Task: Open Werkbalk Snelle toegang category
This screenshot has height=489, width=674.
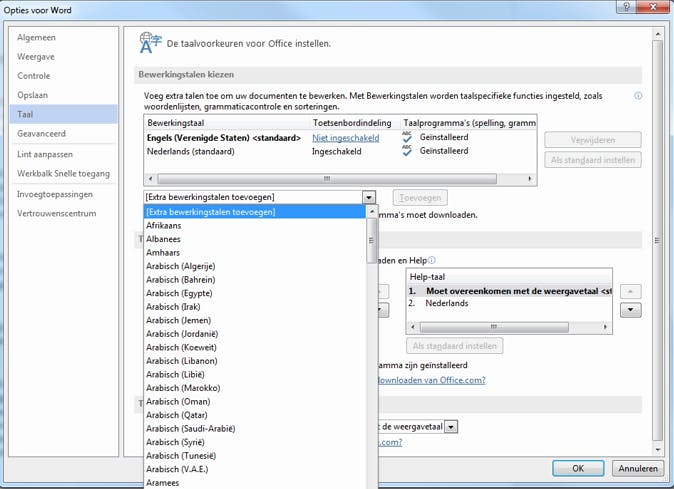Action: click(x=63, y=174)
